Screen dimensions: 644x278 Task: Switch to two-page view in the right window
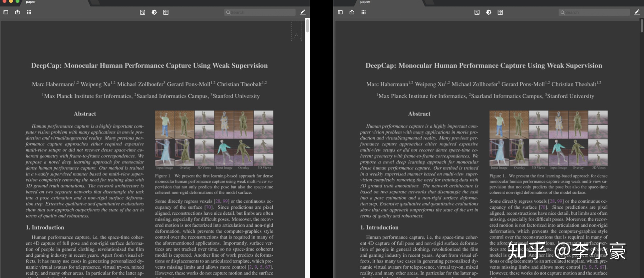click(x=500, y=12)
